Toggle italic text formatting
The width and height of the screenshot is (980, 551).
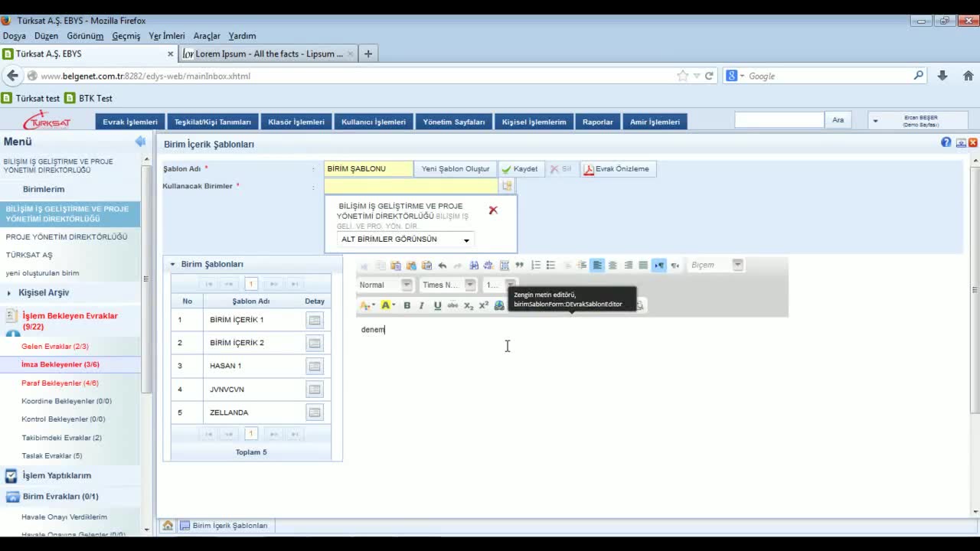pyautogui.click(x=421, y=305)
